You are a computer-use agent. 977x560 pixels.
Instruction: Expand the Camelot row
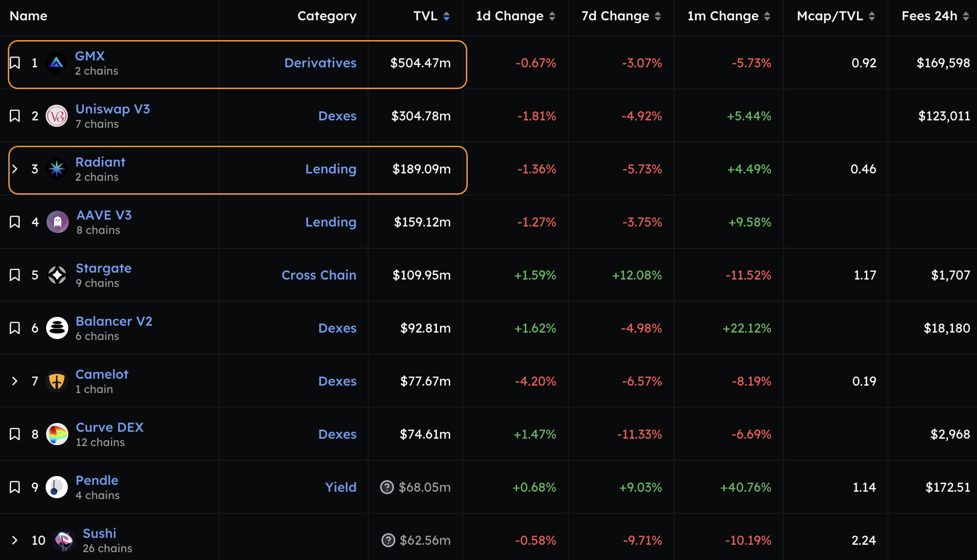pos(15,381)
